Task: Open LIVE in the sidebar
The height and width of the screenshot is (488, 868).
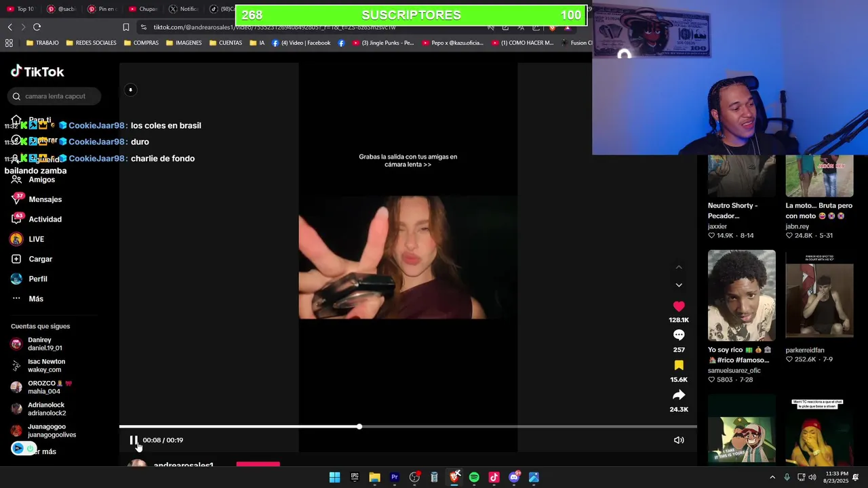Action: [x=28, y=239]
